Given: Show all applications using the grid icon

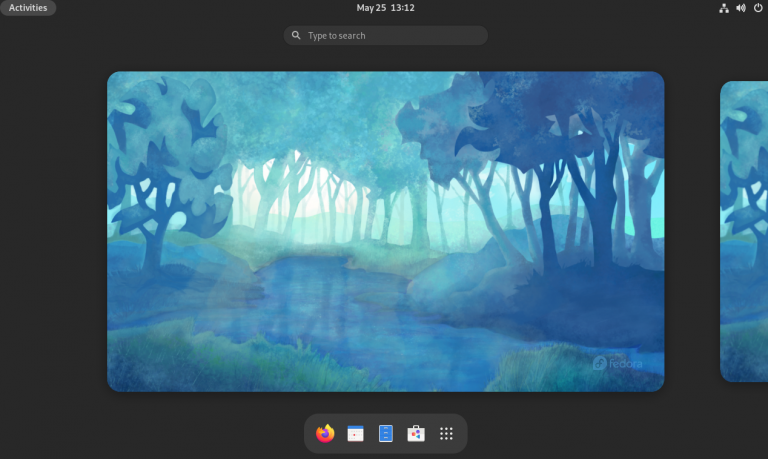Looking at the screenshot, I should (447, 433).
